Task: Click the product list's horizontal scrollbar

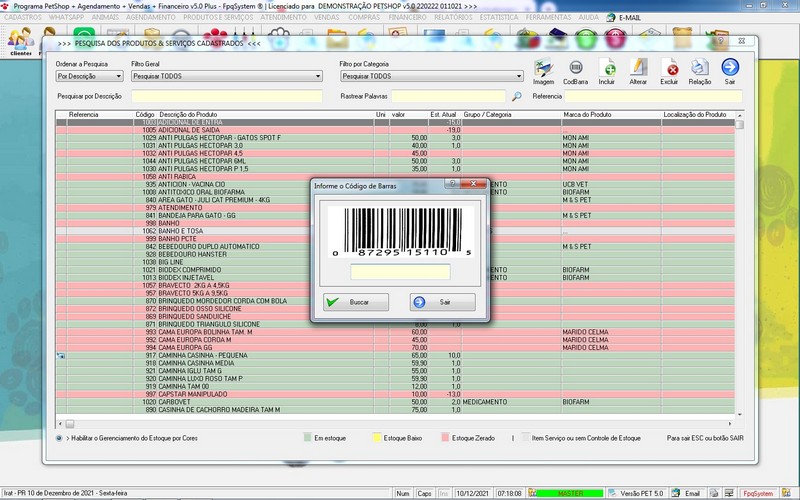Action: pos(395,424)
